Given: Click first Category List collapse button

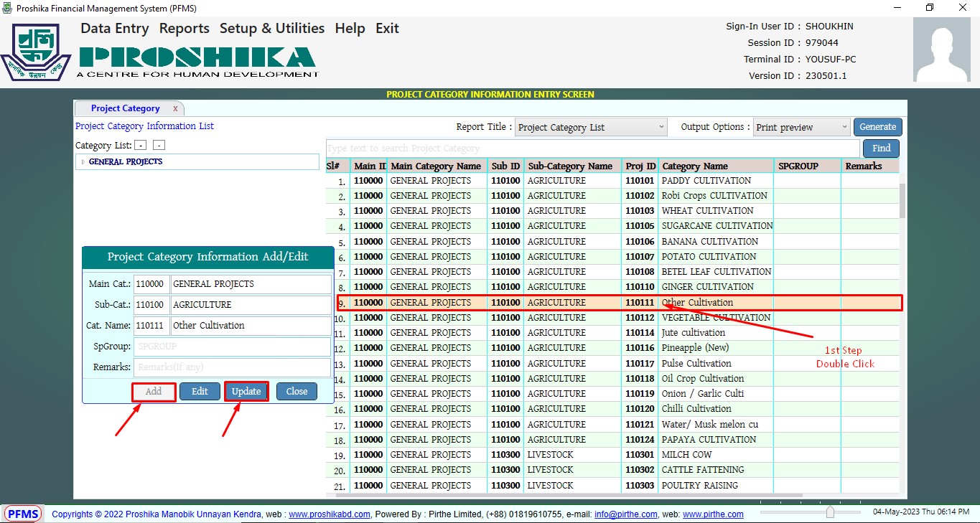Looking at the screenshot, I should point(141,146).
